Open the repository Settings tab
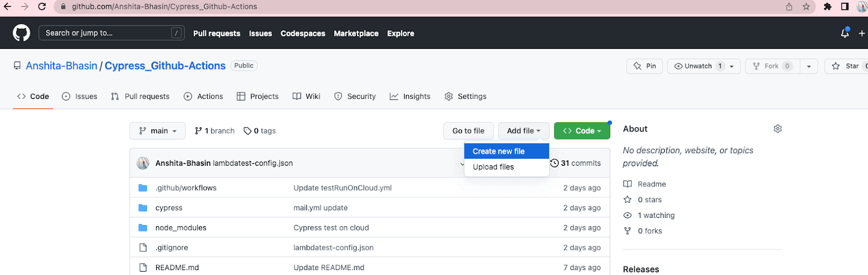This screenshot has width=868, height=275. [x=465, y=96]
